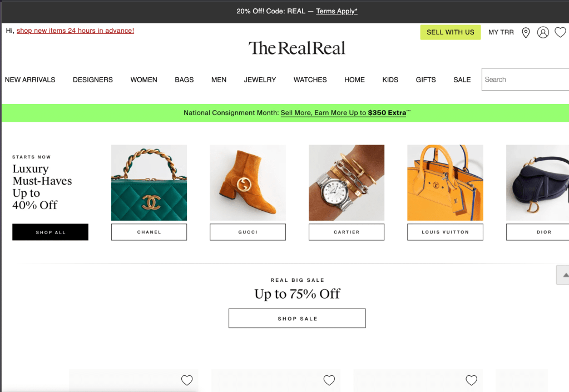Favorite the first product with heart icon

187,380
